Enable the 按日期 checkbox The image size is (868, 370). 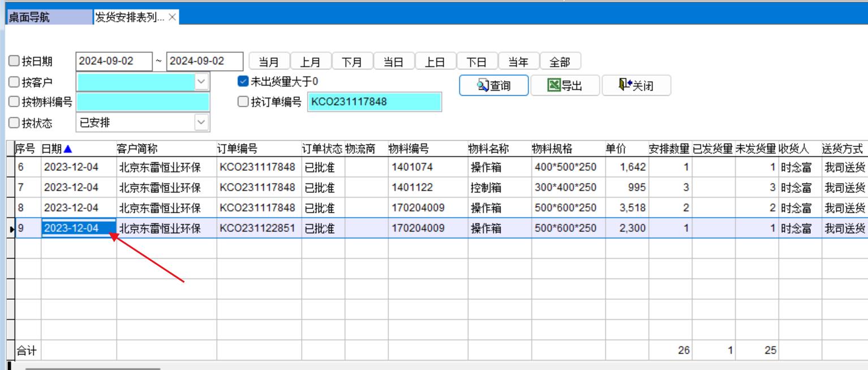pyautogui.click(x=14, y=62)
